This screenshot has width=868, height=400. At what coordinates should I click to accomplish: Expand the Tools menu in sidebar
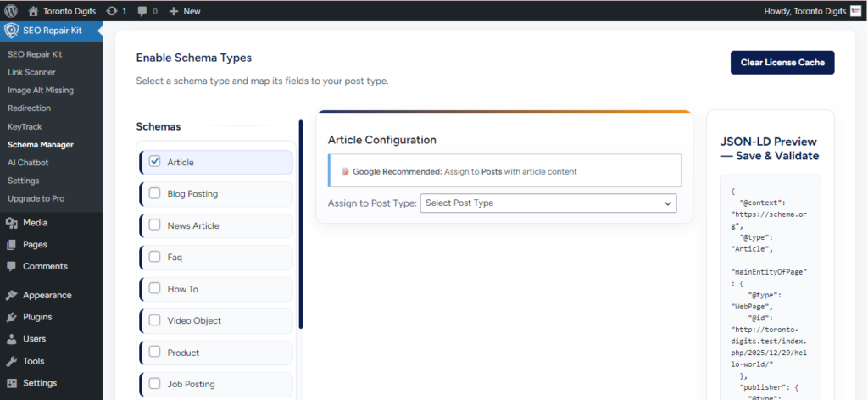pos(33,361)
